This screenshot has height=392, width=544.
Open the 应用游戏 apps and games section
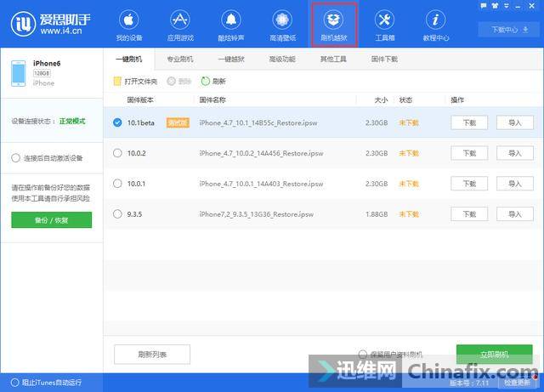(180, 26)
